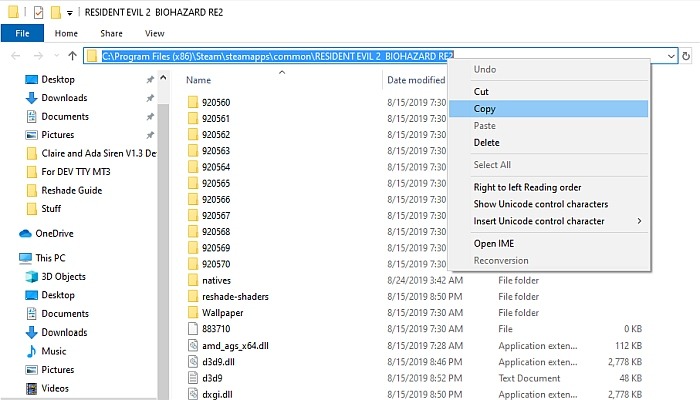700x400 pixels.
Task: Click the navigation pane scroll up arrow
Action: 163,78
